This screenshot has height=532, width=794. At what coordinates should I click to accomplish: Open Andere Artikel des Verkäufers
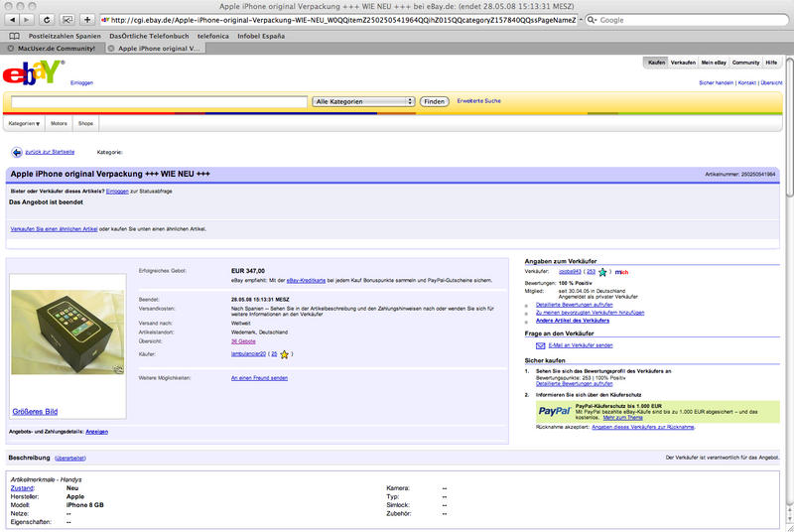(x=573, y=321)
